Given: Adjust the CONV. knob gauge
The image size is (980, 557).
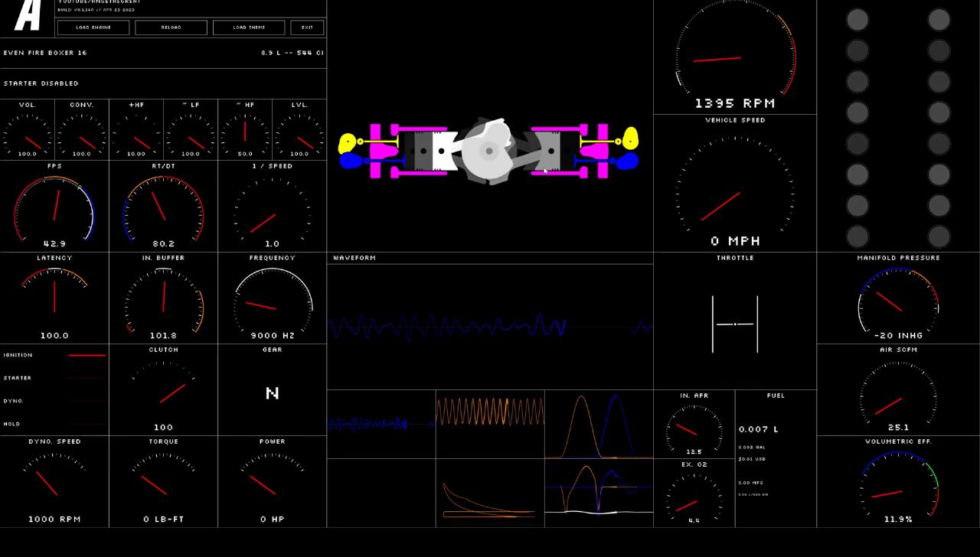Looking at the screenshot, I should [x=82, y=129].
